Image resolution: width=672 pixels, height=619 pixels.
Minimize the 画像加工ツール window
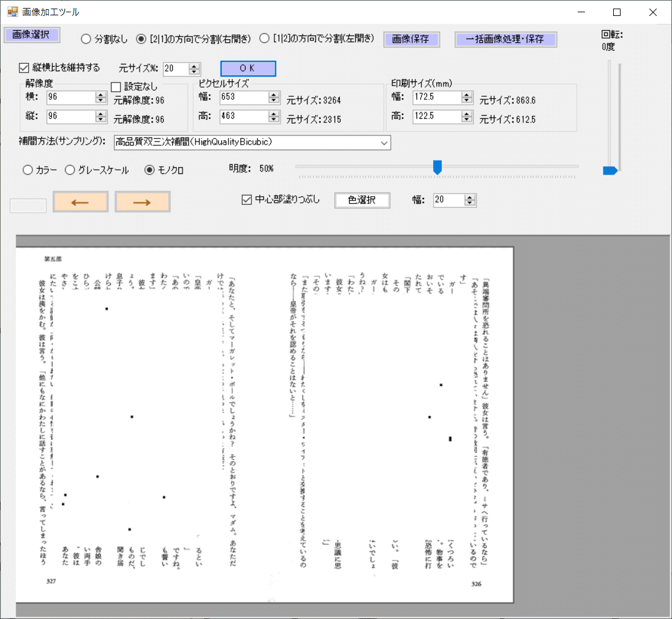pos(581,12)
